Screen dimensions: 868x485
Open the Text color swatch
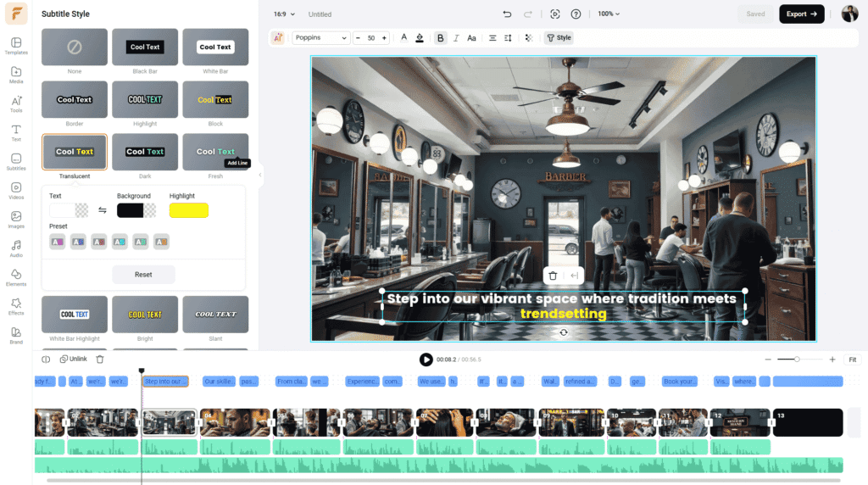tap(69, 210)
